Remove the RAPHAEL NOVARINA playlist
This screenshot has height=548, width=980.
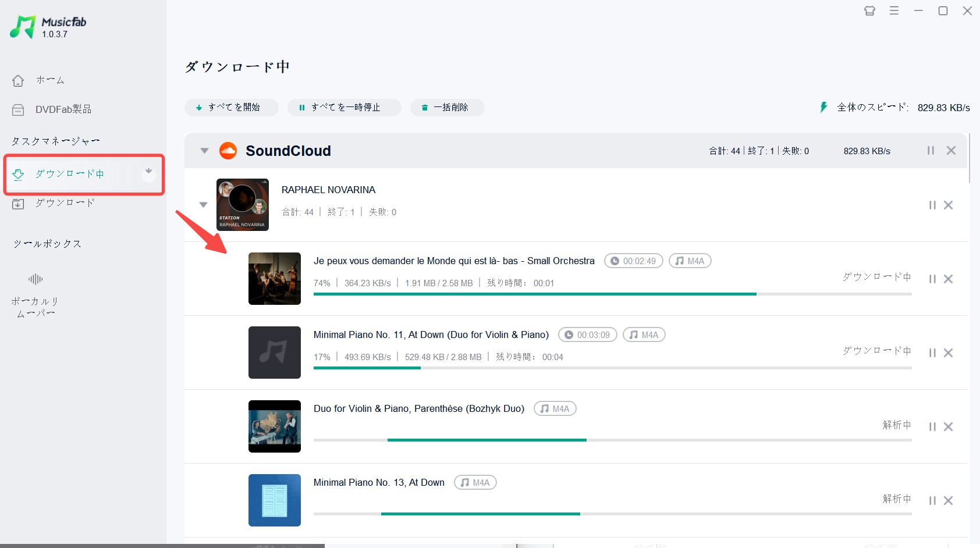coord(948,205)
